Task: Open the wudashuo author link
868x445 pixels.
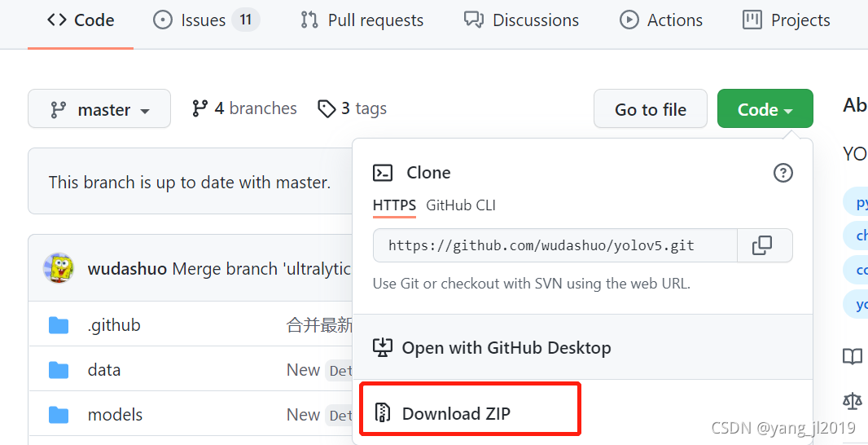Action: [127, 269]
